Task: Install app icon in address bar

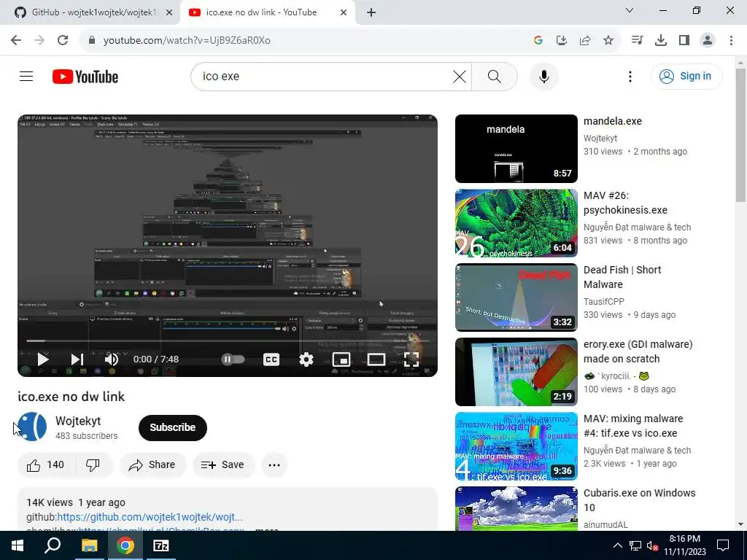Action: pyautogui.click(x=562, y=40)
